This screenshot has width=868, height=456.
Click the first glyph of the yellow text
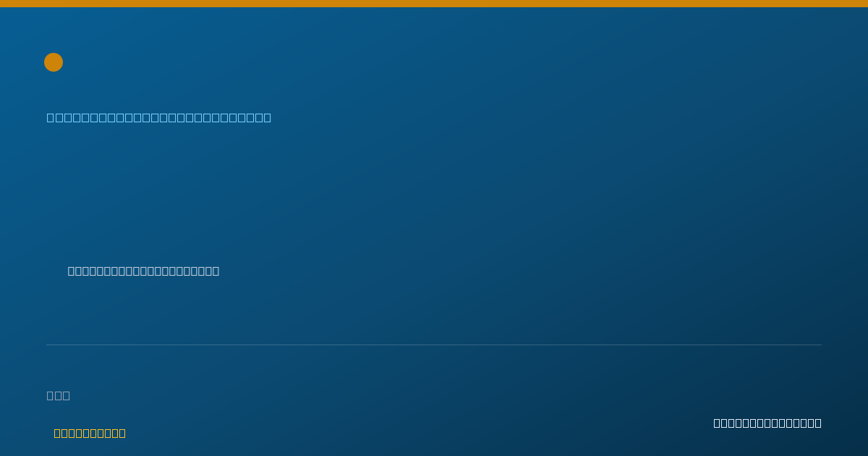click(x=58, y=433)
